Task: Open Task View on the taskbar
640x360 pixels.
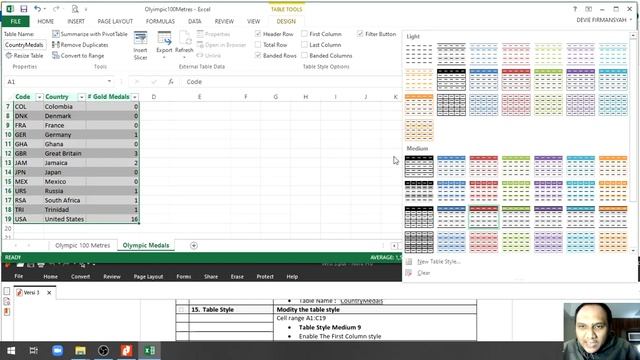Action: coord(34,351)
